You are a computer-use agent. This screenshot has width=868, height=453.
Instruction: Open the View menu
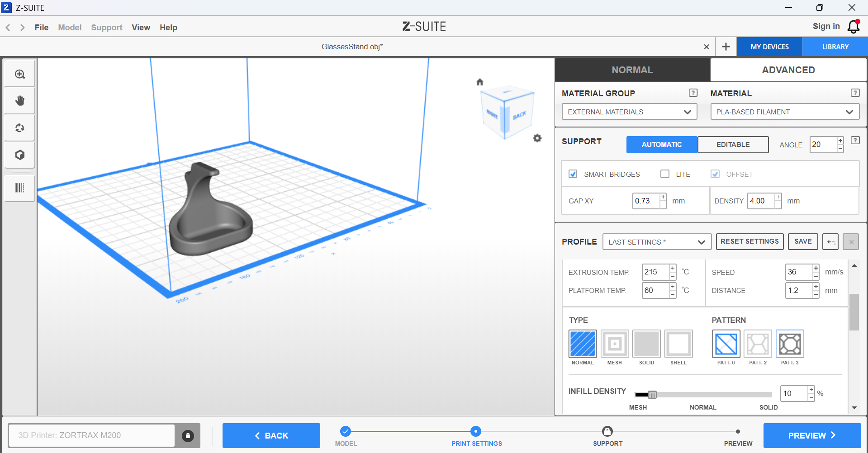tap(141, 28)
